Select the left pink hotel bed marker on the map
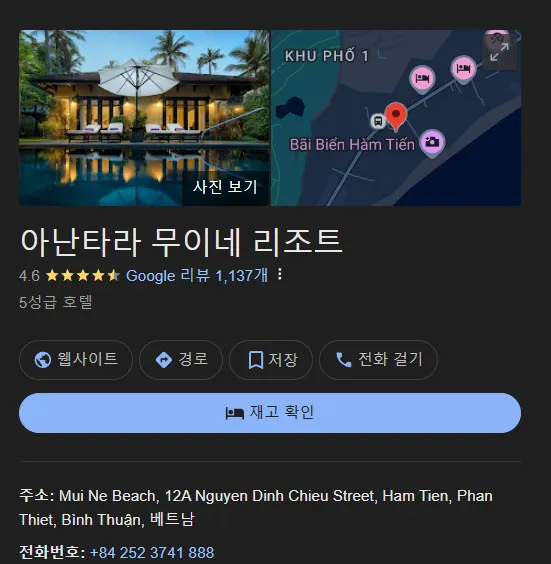The height and width of the screenshot is (564, 551). click(422, 79)
